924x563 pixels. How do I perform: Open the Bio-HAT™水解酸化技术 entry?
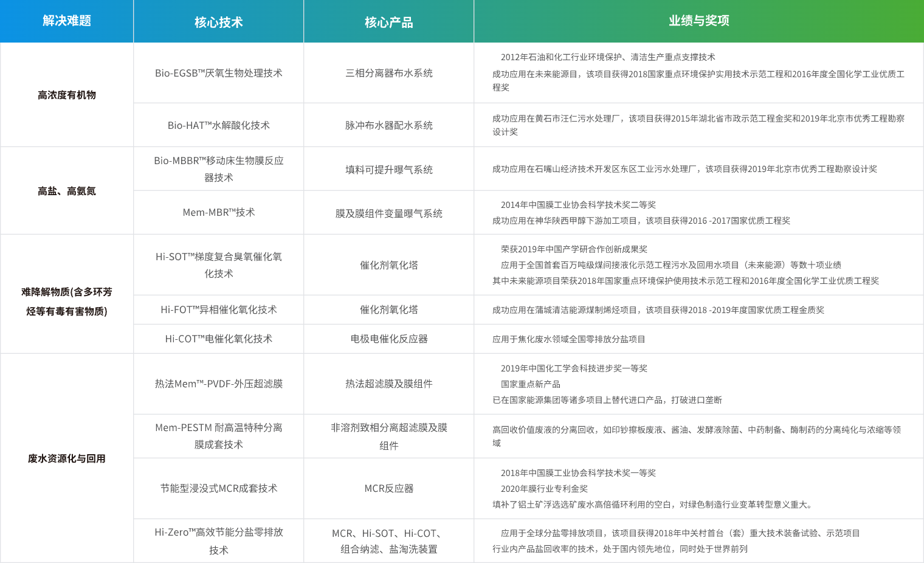(x=218, y=125)
